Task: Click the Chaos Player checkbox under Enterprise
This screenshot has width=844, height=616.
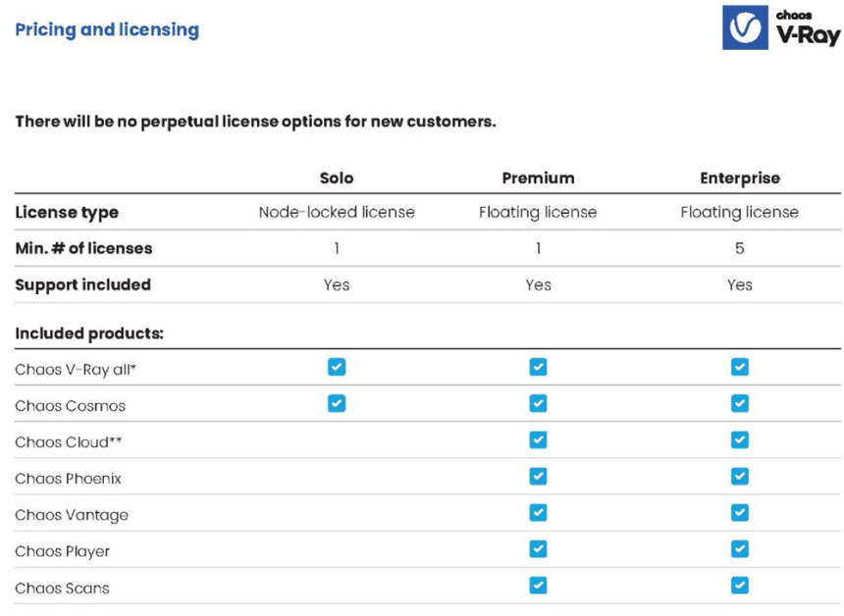Action: tap(740, 549)
